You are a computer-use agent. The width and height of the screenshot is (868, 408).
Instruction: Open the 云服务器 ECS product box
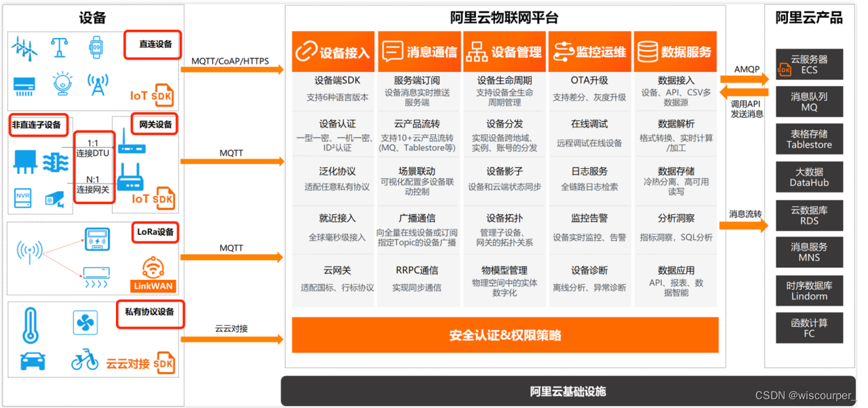pos(809,64)
